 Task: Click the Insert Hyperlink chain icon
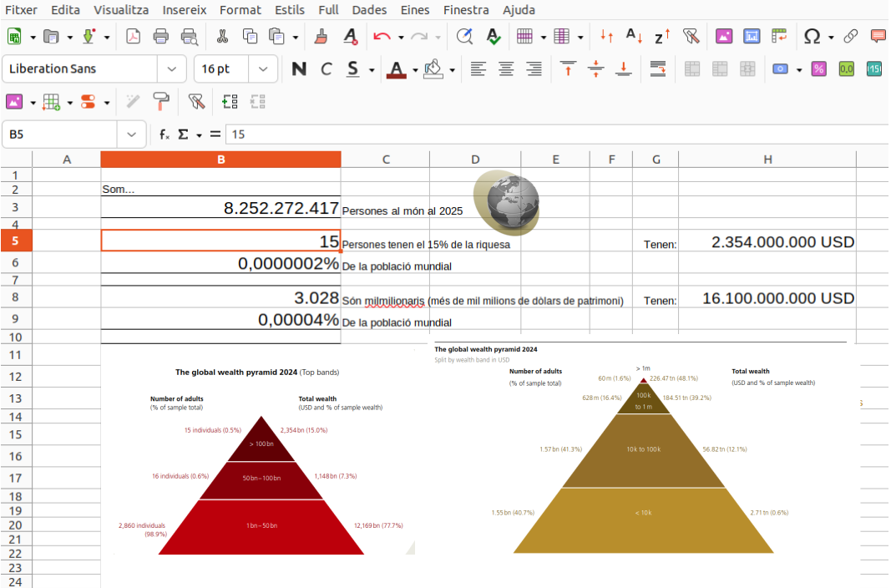coord(851,37)
